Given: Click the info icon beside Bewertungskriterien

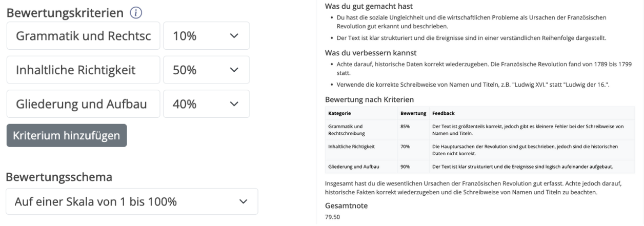Looking at the screenshot, I should click(x=136, y=13).
